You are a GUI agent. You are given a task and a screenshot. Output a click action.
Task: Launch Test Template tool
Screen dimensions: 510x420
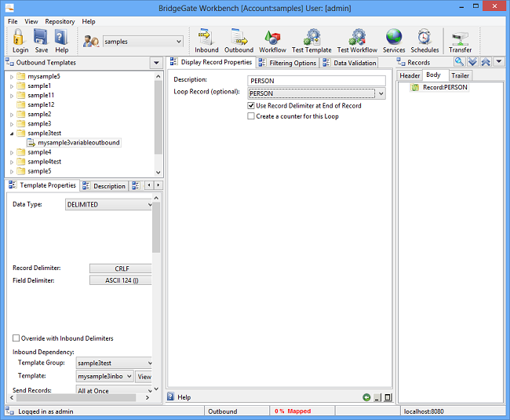point(311,37)
